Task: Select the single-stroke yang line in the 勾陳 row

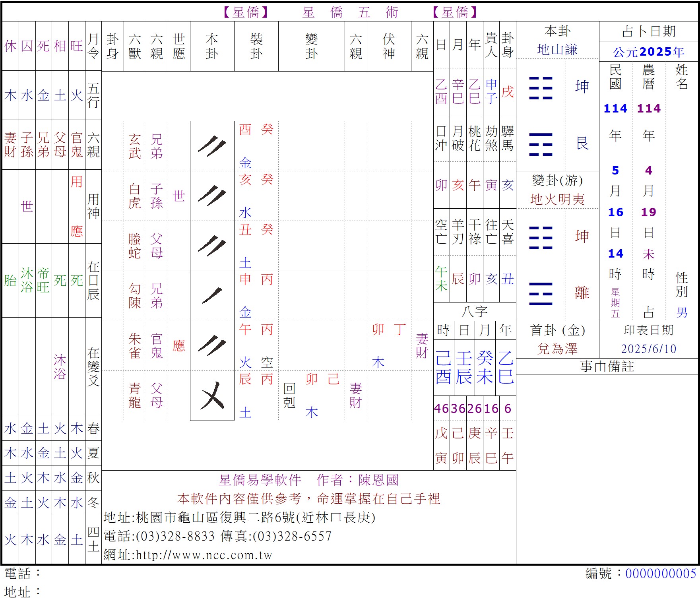Action: [x=212, y=296]
